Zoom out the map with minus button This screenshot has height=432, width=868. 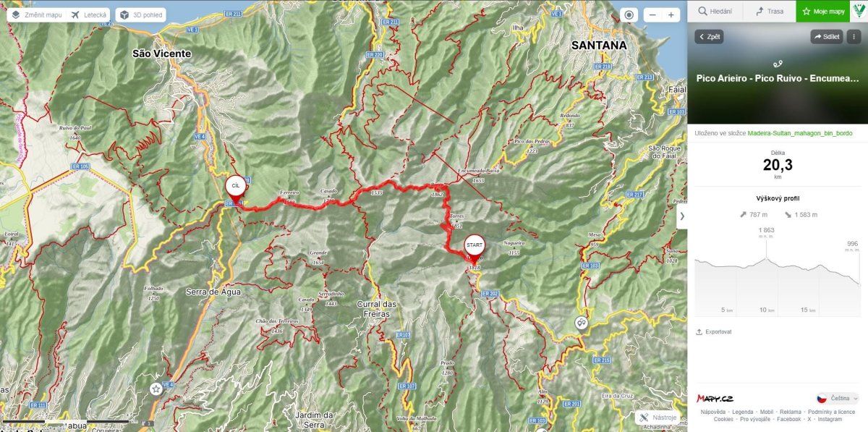click(x=652, y=14)
